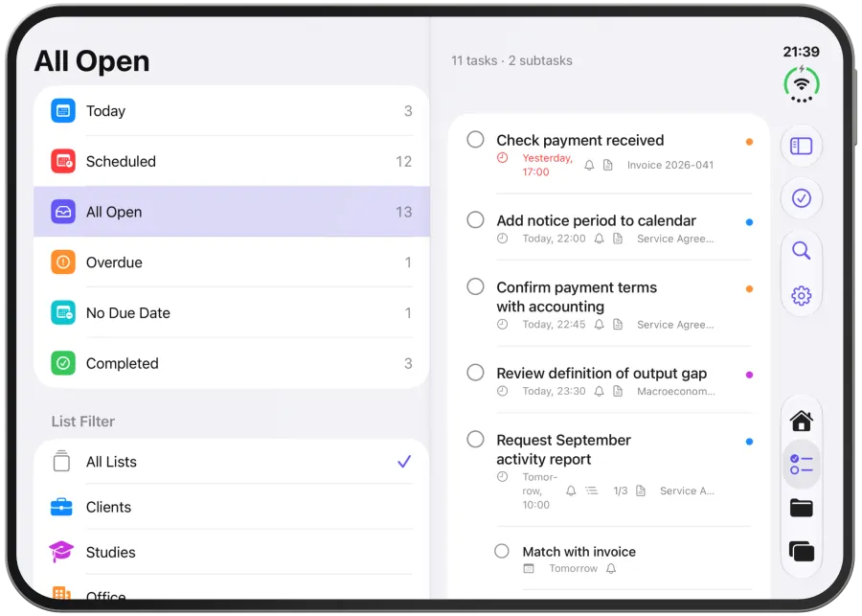The width and height of the screenshot is (862, 616).
Task: Open the stacked windows icon
Action: [x=802, y=551]
